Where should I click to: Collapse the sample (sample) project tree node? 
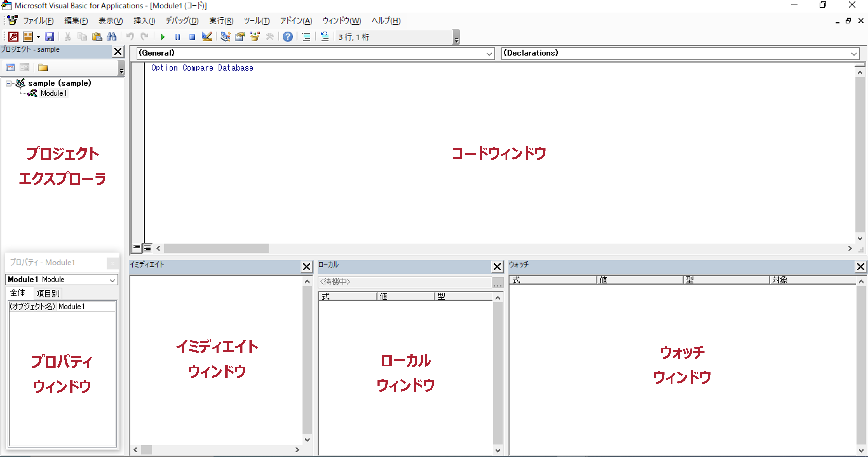tap(8, 84)
